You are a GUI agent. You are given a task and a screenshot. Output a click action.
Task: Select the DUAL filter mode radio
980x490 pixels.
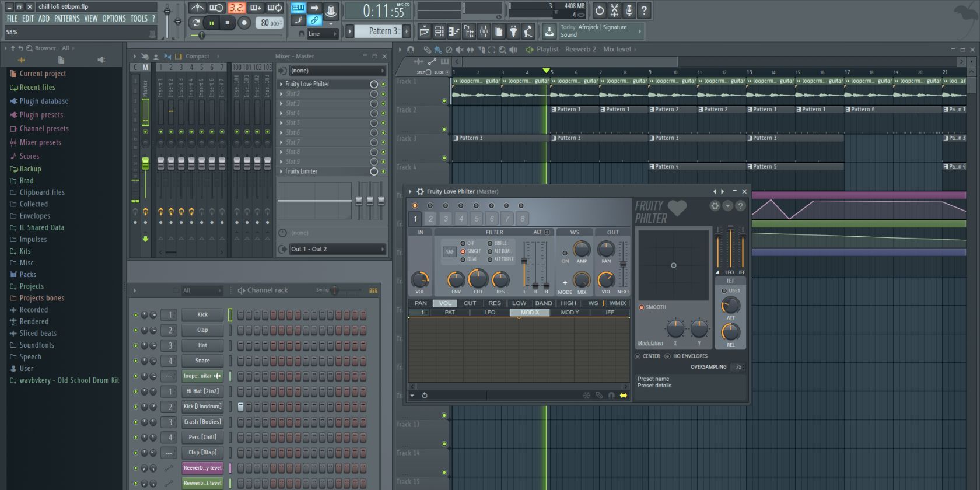(x=463, y=260)
